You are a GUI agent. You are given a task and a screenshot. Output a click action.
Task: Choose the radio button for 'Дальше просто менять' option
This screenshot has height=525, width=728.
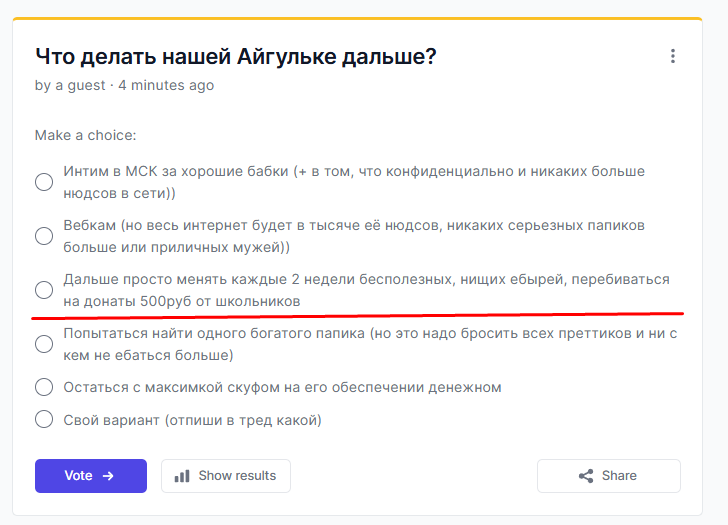tap(44, 290)
